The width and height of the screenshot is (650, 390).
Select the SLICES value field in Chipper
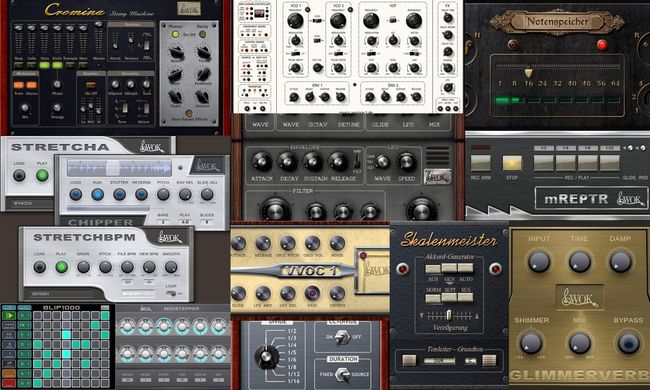[x=207, y=222]
